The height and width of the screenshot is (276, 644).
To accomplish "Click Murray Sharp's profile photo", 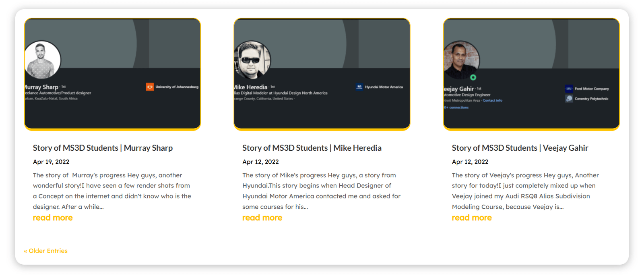I will [42, 59].
